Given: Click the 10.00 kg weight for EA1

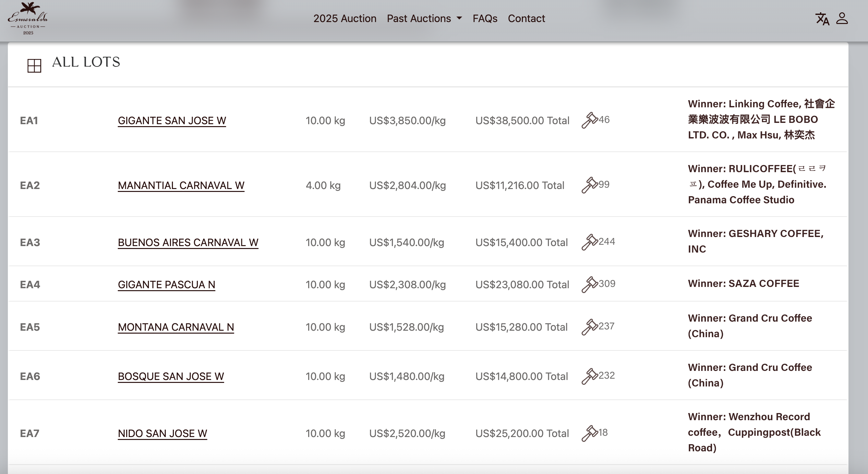Looking at the screenshot, I should 326,121.
